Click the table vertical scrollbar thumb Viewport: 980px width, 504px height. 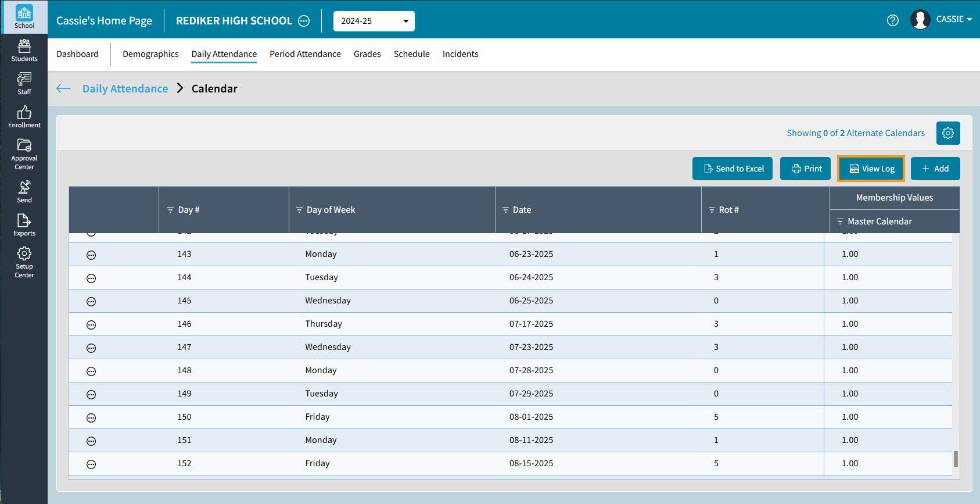tap(956, 459)
